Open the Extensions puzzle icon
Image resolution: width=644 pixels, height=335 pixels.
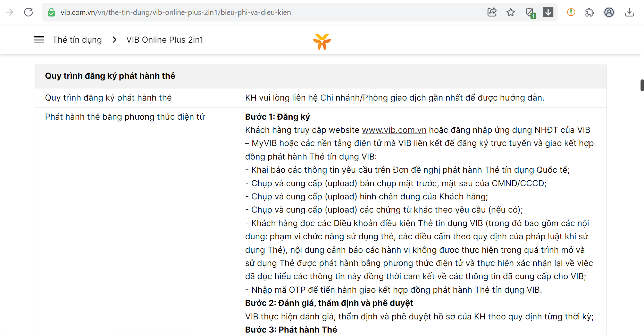coord(589,12)
